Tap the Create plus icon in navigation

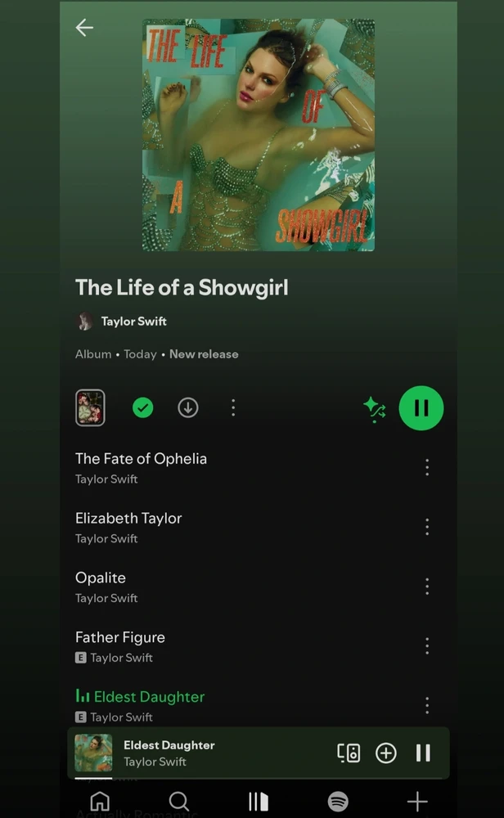tap(417, 801)
